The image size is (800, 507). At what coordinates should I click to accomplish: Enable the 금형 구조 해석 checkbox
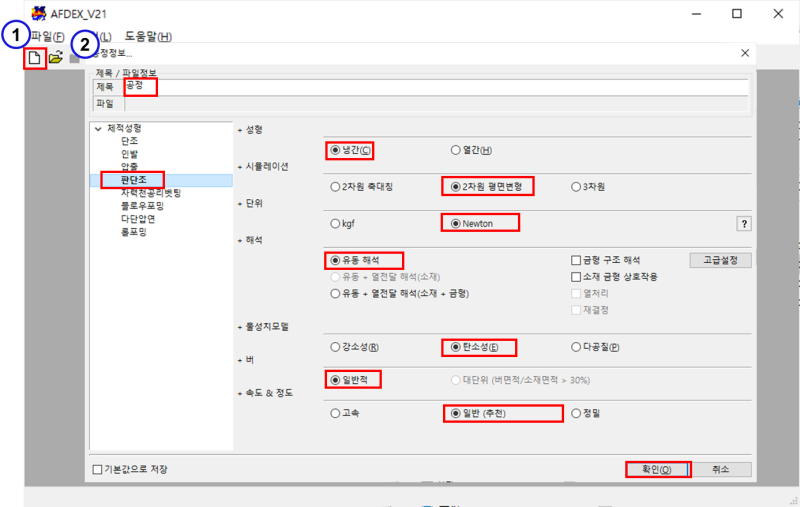coord(576,260)
